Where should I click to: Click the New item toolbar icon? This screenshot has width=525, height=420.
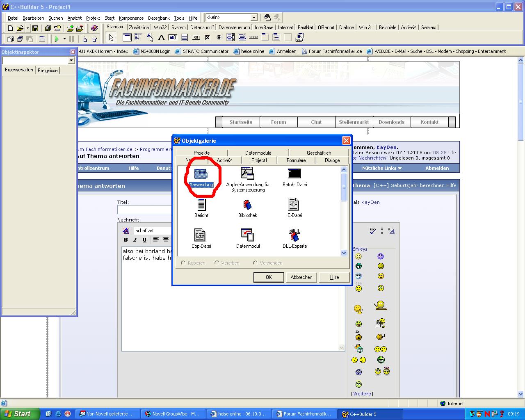[x=10, y=28]
